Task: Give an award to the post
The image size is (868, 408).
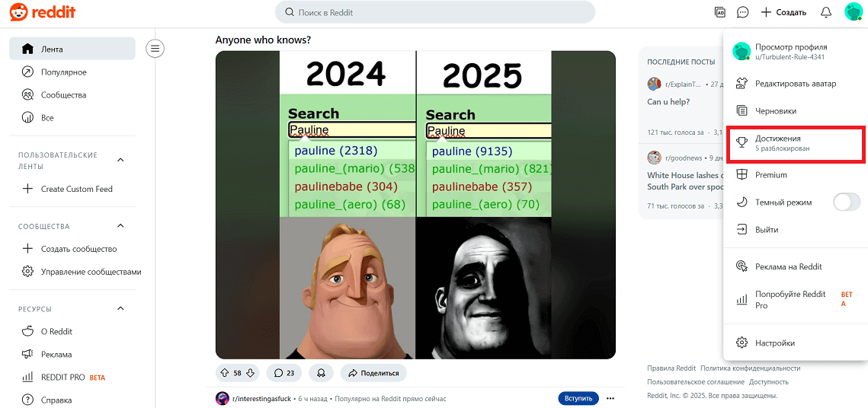Action: (x=321, y=373)
